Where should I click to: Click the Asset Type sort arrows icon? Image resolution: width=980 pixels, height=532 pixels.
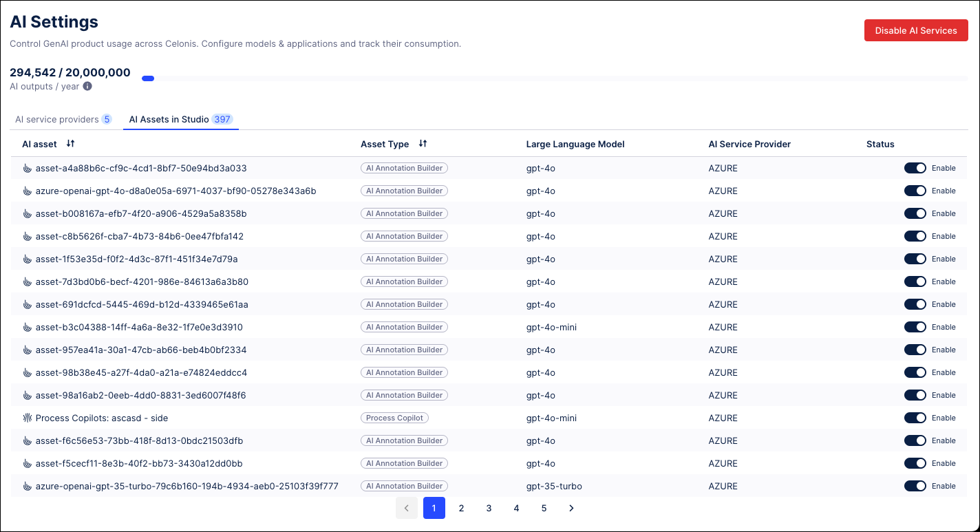coord(423,144)
